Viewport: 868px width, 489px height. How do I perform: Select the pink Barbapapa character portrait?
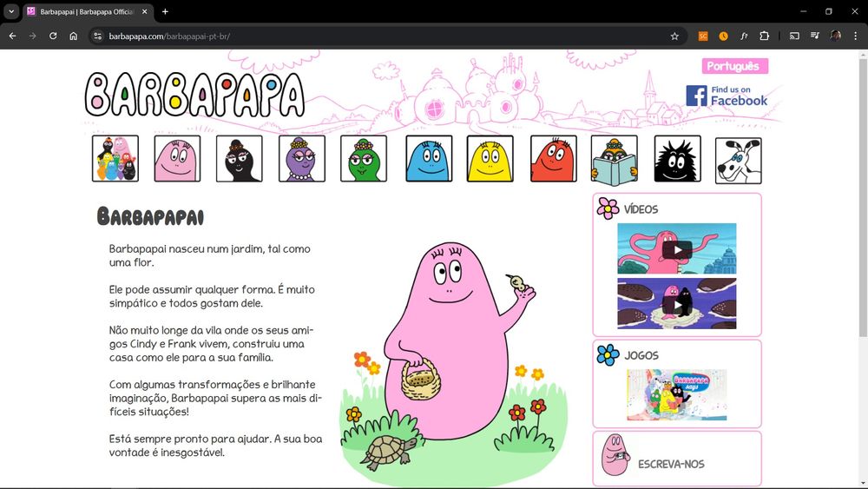pyautogui.click(x=177, y=158)
